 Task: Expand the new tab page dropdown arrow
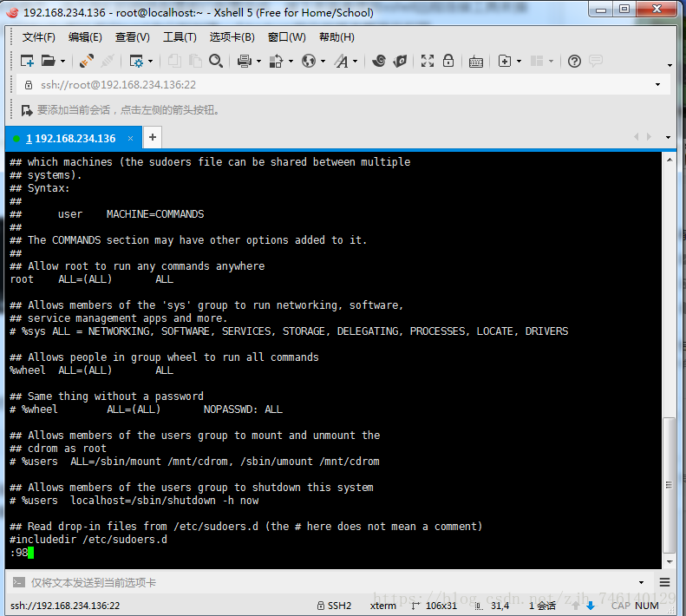519,62
